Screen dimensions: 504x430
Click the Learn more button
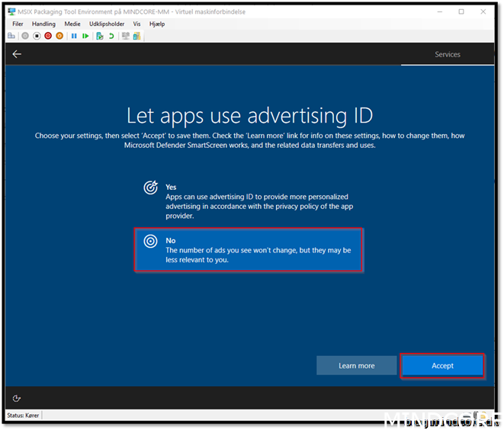coord(356,366)
